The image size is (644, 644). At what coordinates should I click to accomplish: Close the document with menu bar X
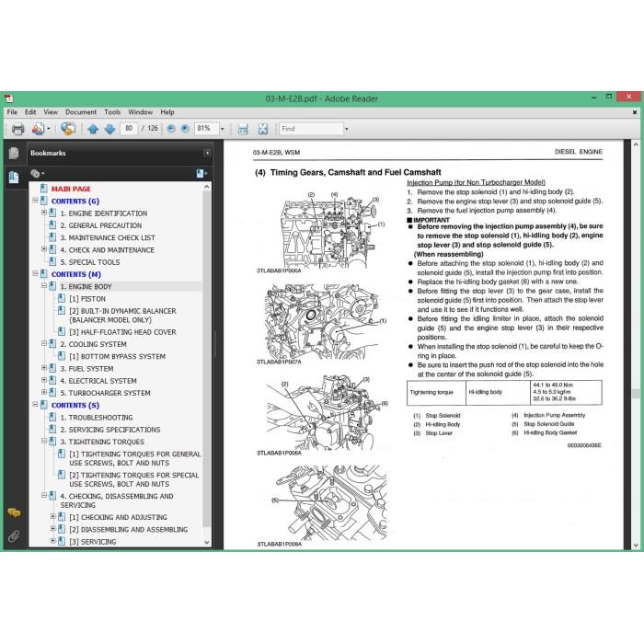tap(635, 112)
